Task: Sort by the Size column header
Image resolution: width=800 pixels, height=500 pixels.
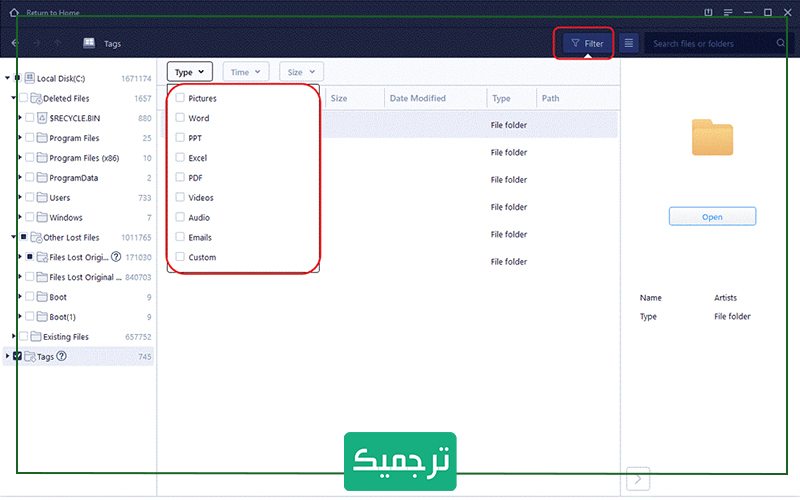Action: pyautogui.click(x=353, y=98)
